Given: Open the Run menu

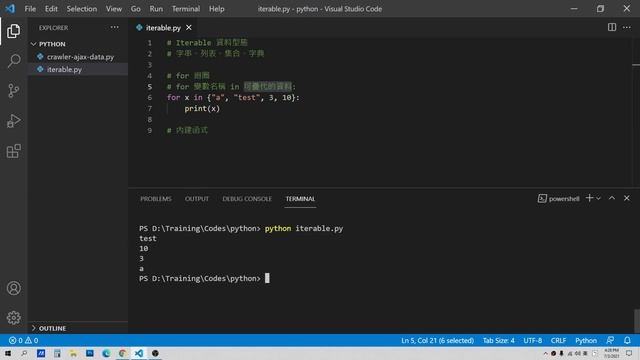Looking at the screenshot, I should (156, 9).
